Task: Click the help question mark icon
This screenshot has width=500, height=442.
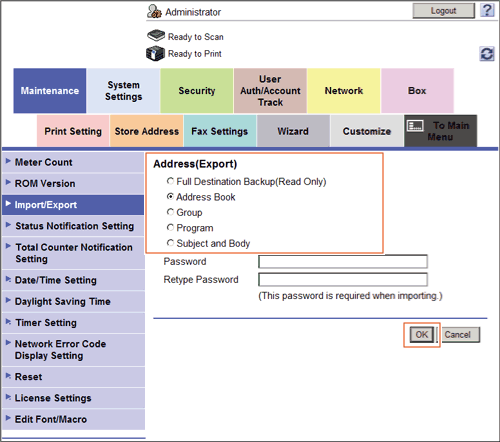Action: (x=487, y=10)
